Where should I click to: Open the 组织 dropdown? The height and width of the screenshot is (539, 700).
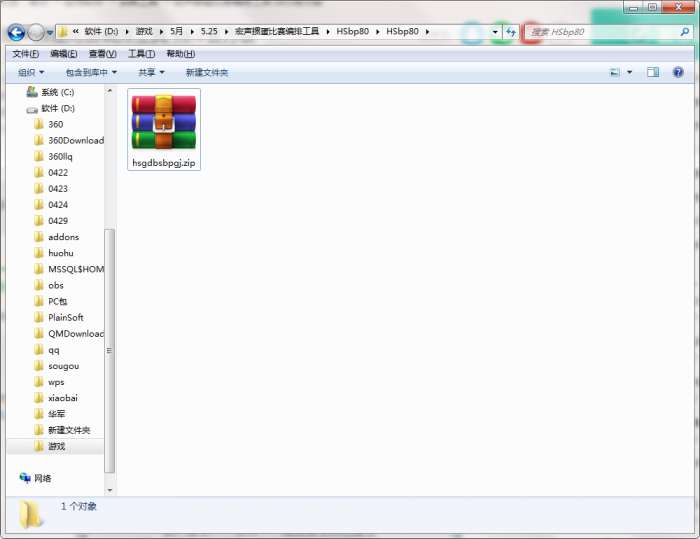point(31,72)
